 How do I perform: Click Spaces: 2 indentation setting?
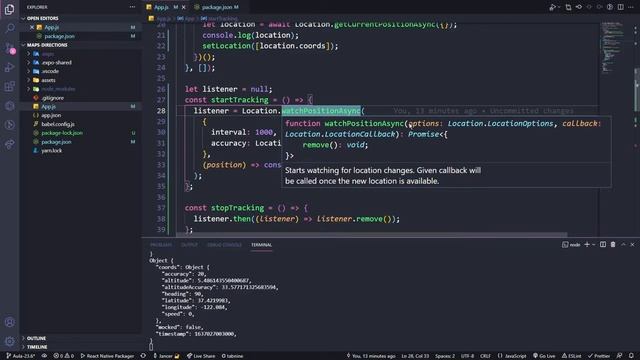(445, 356)
